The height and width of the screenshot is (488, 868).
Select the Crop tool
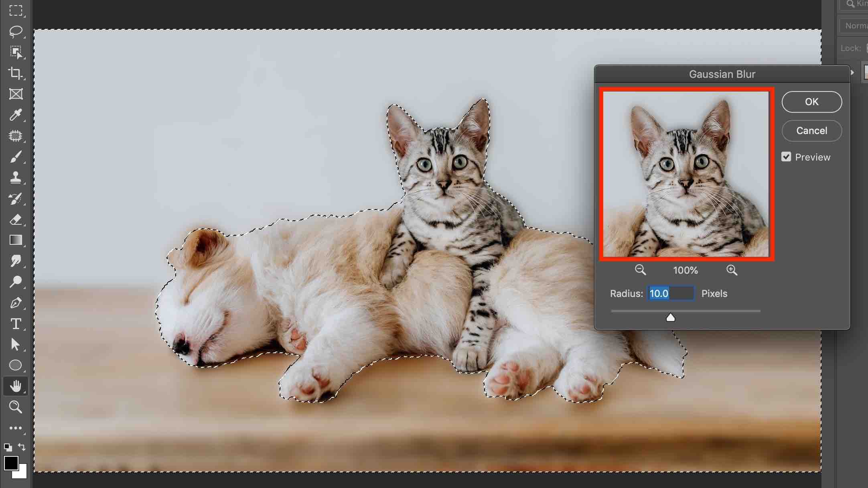16,73
